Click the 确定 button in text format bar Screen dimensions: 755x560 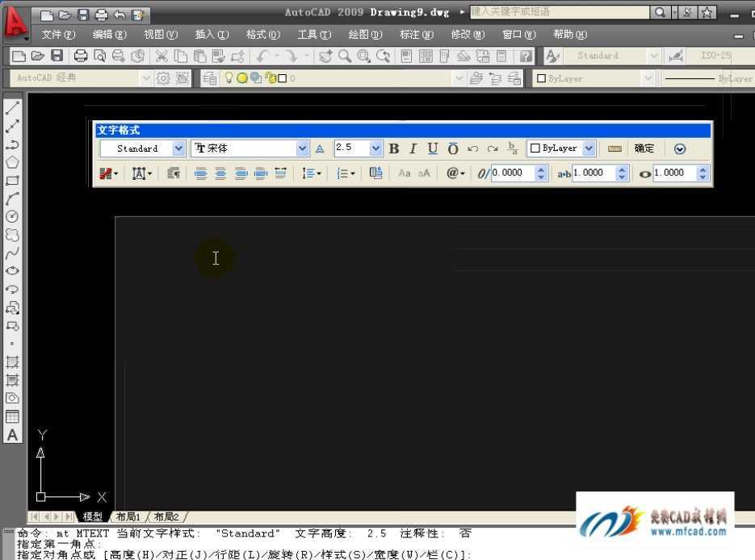point(644,148)
